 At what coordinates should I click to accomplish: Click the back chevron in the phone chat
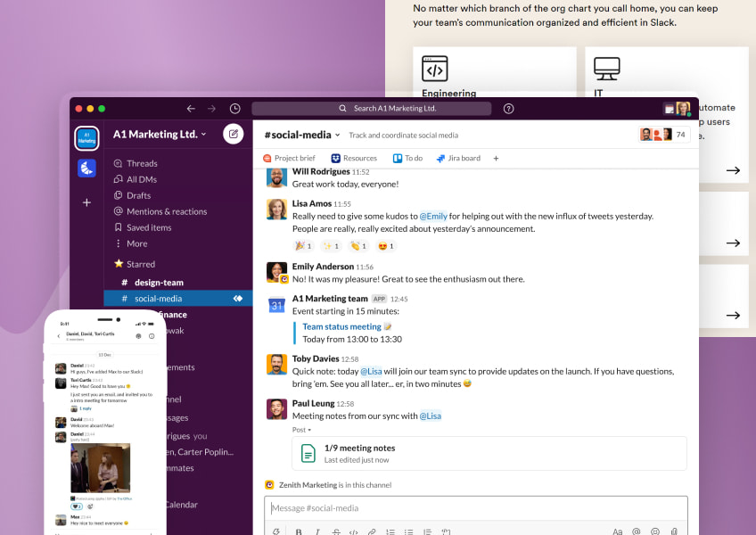59,336
